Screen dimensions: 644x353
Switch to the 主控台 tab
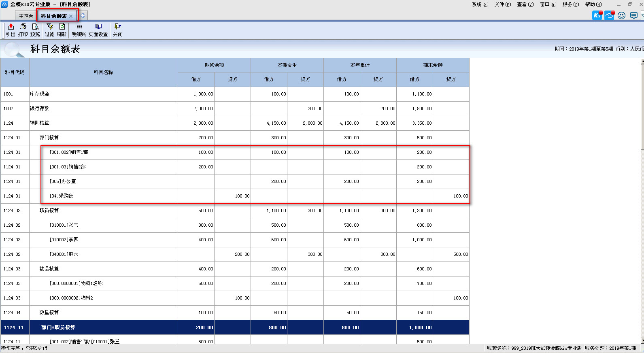pos(26,16)
